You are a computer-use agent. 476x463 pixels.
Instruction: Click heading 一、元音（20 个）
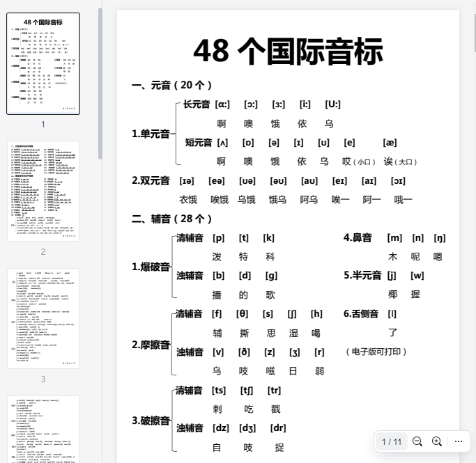tap(172, 85)
